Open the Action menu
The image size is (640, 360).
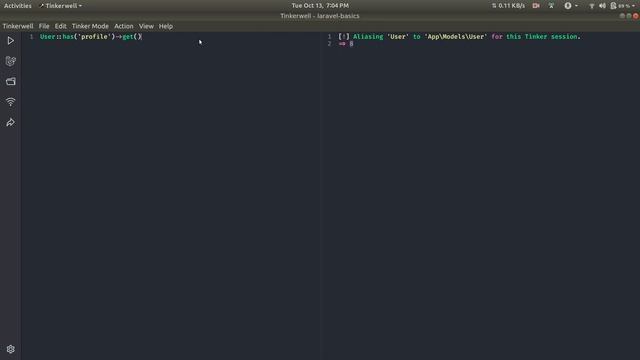(124, 26)
